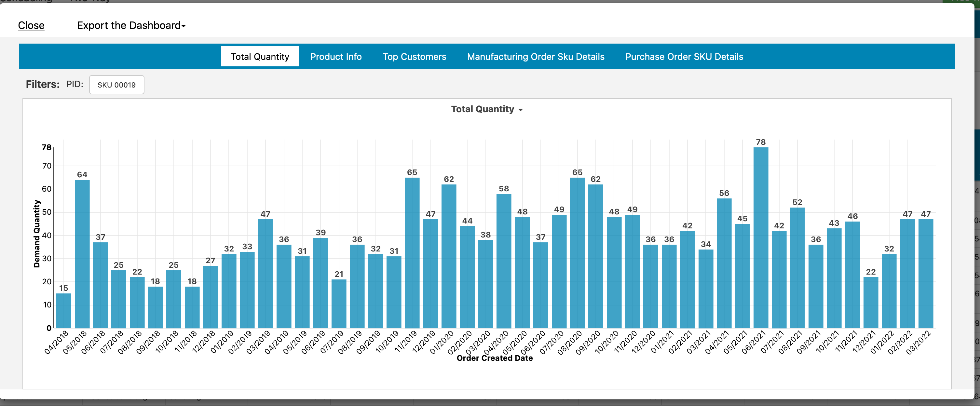Go to Manufacturing Order Sku Details tab

536,56
